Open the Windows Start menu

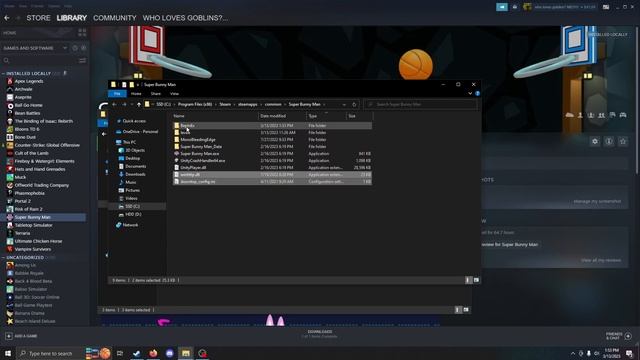point(7,353)
